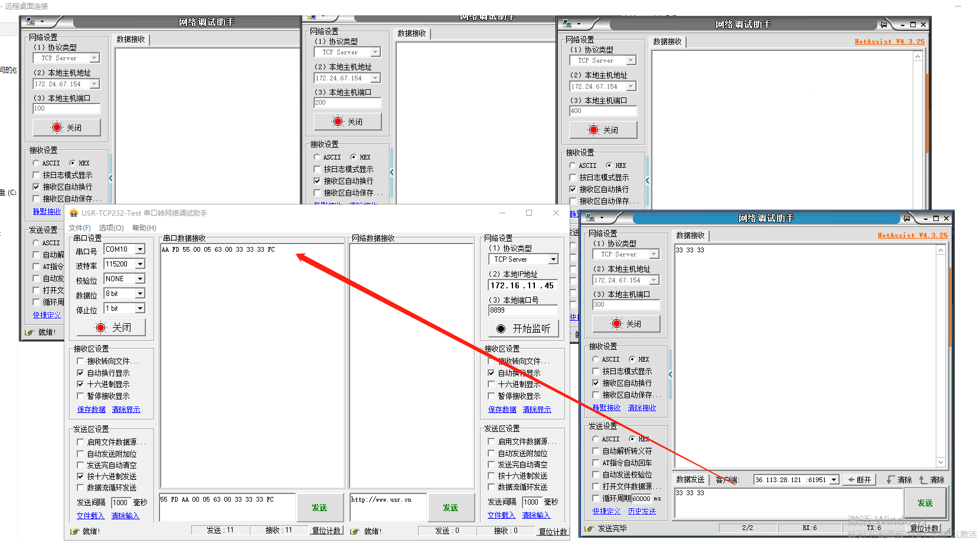Click the app icon of the port 400 NetAssist window
Viewport: 980px width, 543px height.
point(567,24)
